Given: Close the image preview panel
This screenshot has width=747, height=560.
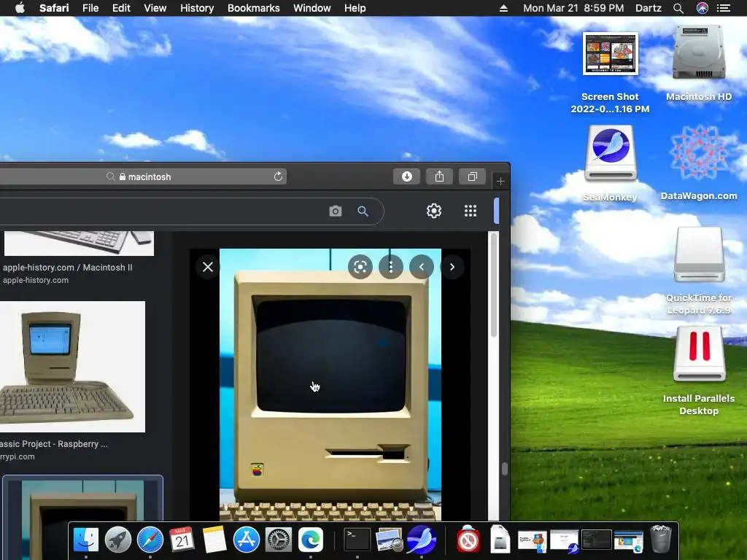Looking at the screenshot, I should pyautogui.click(x=208, y=267).
